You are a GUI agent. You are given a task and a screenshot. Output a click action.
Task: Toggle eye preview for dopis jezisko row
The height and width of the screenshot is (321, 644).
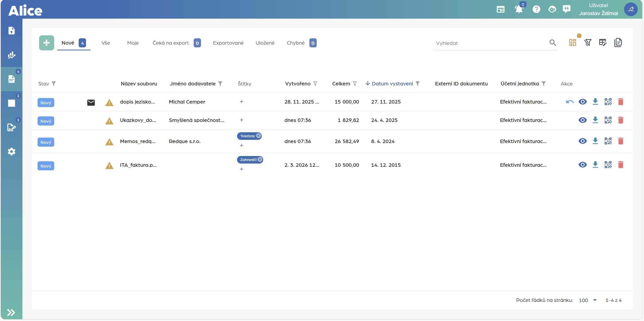pos(582,102)
